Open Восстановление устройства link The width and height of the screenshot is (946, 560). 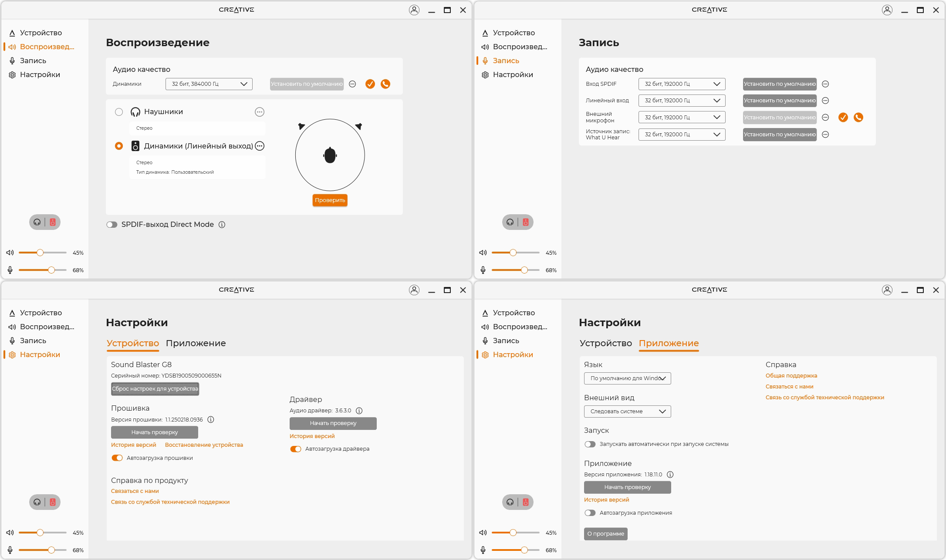click(204, 445)
